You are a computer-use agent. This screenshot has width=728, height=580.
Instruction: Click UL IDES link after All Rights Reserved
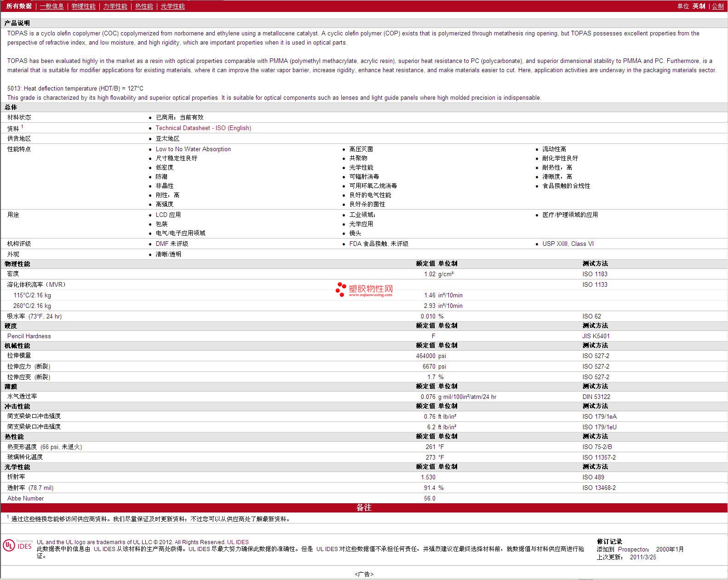tap(238, 542)
